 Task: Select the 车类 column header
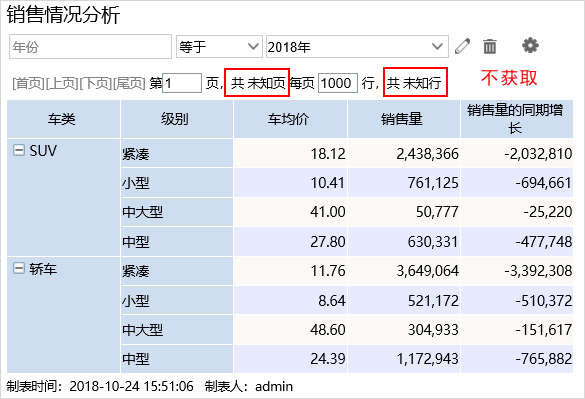[x=63, y=119]
